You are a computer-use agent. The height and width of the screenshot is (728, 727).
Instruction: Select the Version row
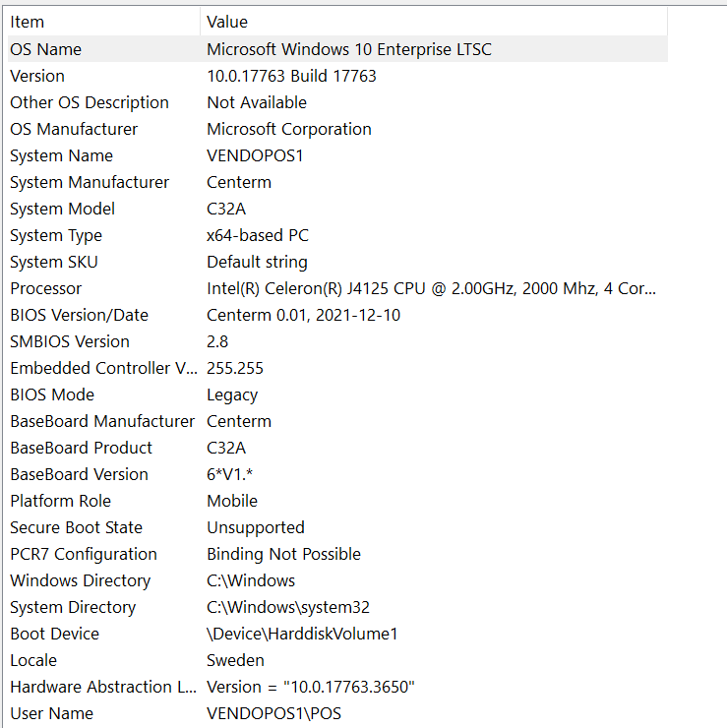37,76
